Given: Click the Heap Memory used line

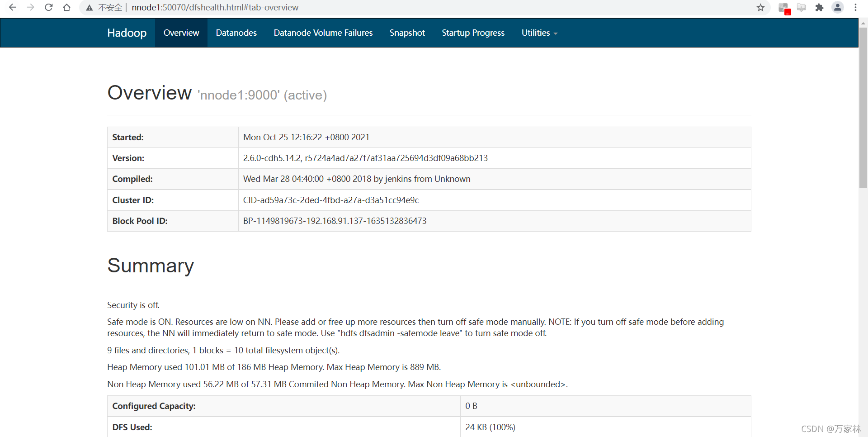Looking at the screenshot, I should 274,367.
